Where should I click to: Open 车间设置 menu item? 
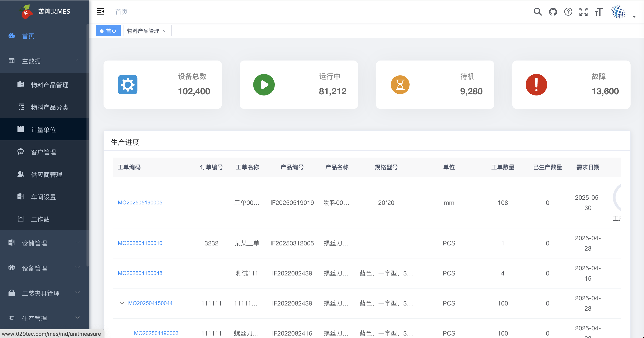click(45, 197)
